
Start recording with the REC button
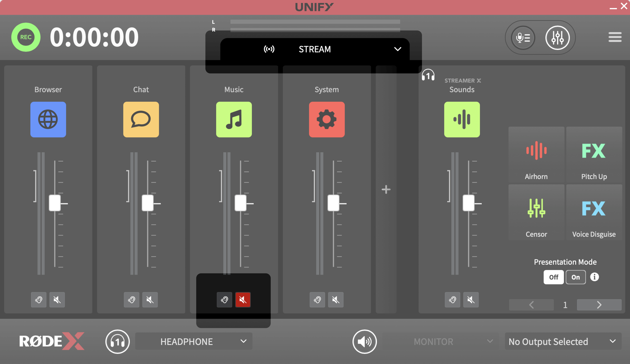click(26, 37)
